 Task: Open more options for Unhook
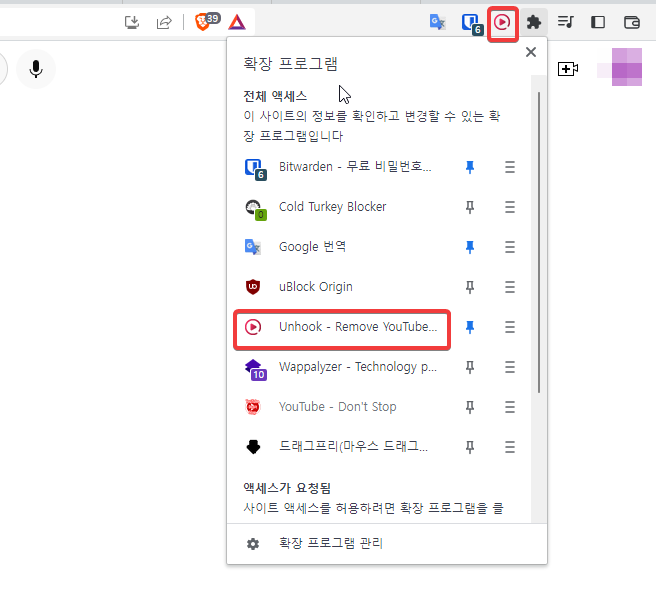point(510,327)
